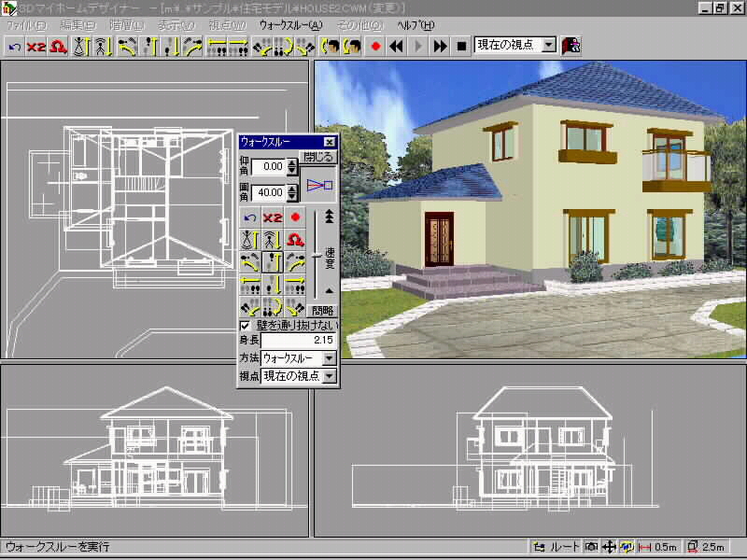Open the ファイル(F) menu
The image size is (747, 560).
pos(26,25)
